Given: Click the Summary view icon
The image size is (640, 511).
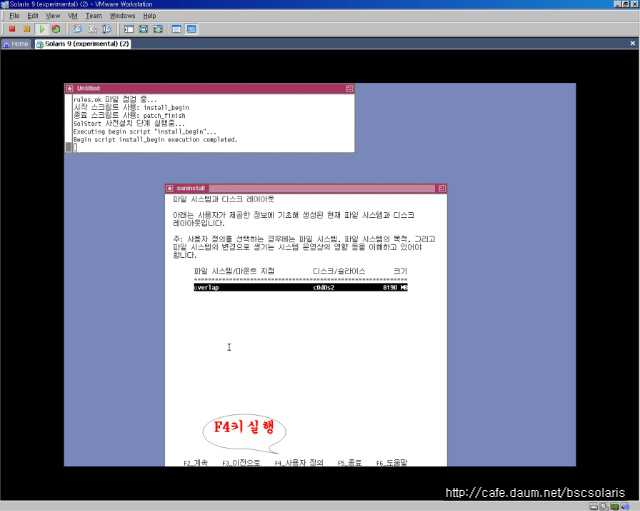Looking at the screenshot, I should tap(176, 29).
